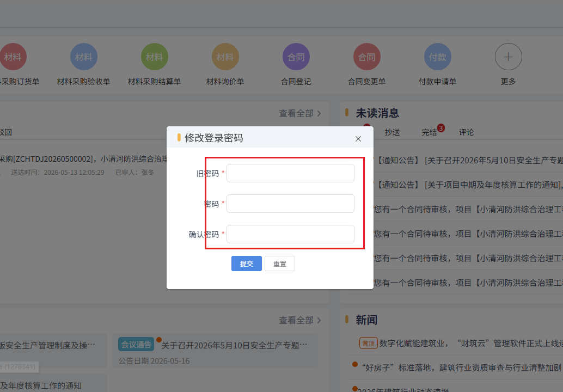Open the news item “好房子”标准落地

[x=461, y=367]
